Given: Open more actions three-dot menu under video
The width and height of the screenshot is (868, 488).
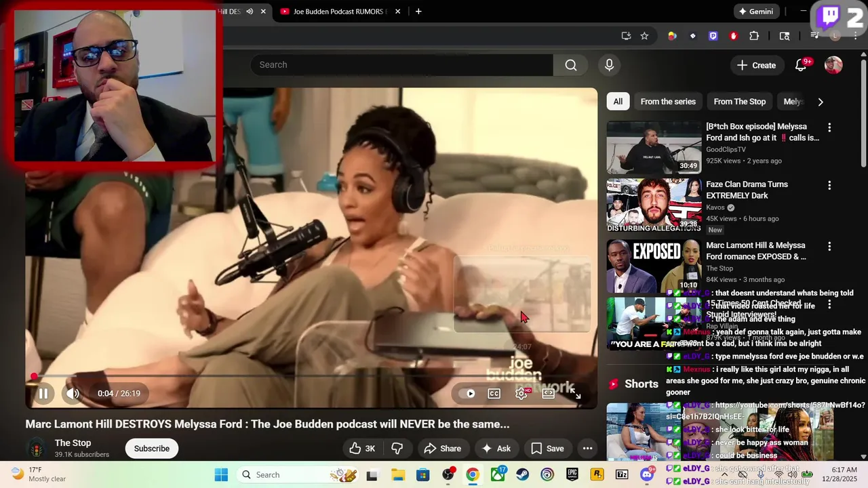Looking at the screenshot, I should click(588, 448).
